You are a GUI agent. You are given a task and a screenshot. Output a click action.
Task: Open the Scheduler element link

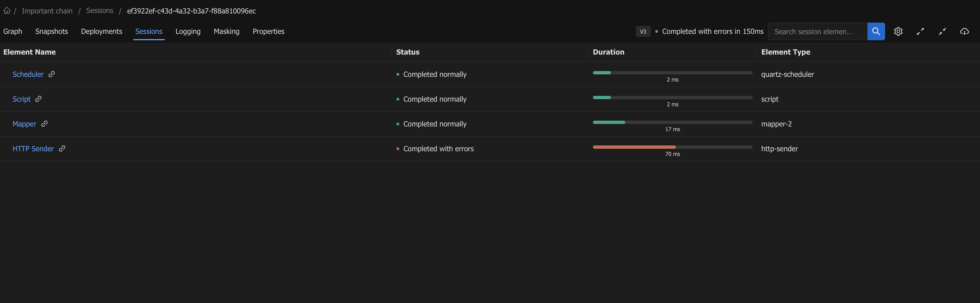point(28,74)
